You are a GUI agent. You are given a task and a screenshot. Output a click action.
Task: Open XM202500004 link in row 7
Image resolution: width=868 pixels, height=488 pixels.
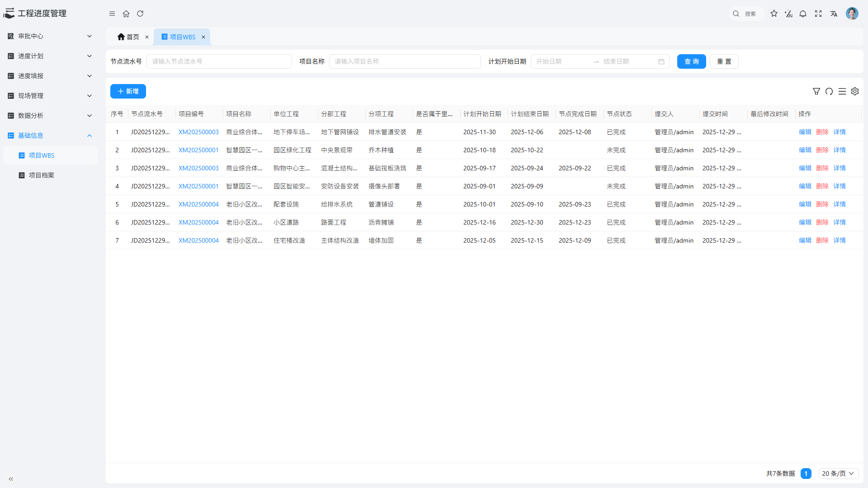tap(198, 240)
